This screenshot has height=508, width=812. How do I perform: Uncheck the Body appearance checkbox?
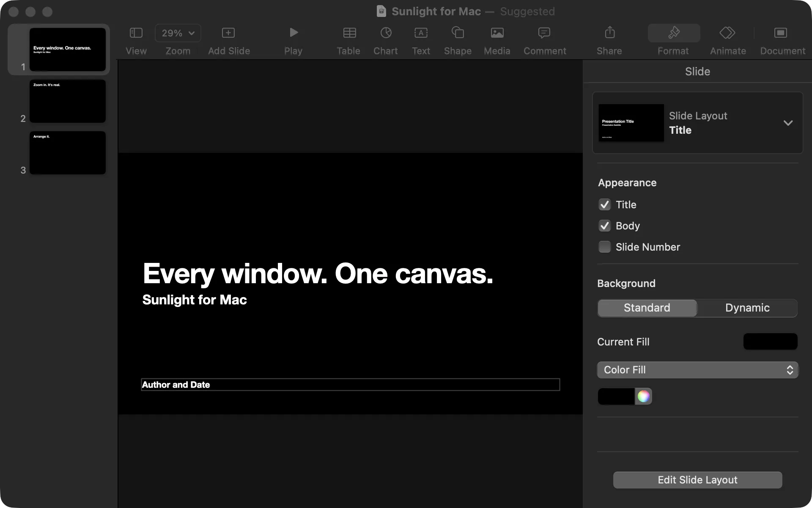[605, 226]
